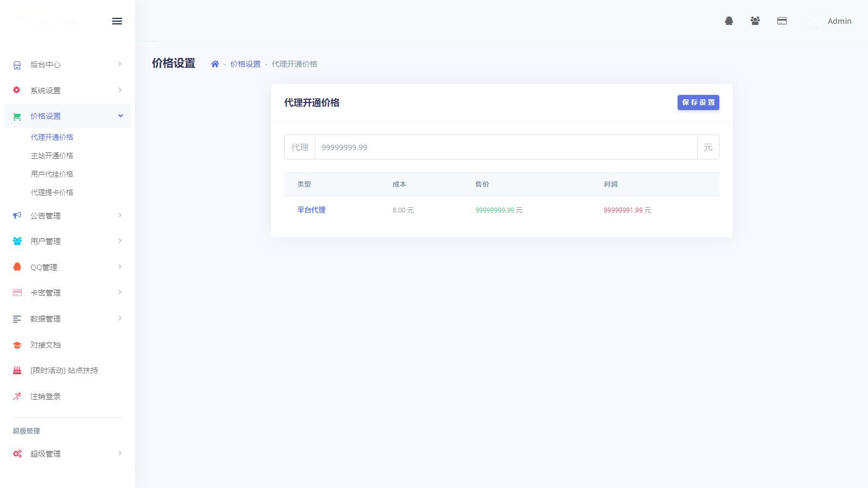
Task: Click the 类型 column header
Action: tap(304, 184)
